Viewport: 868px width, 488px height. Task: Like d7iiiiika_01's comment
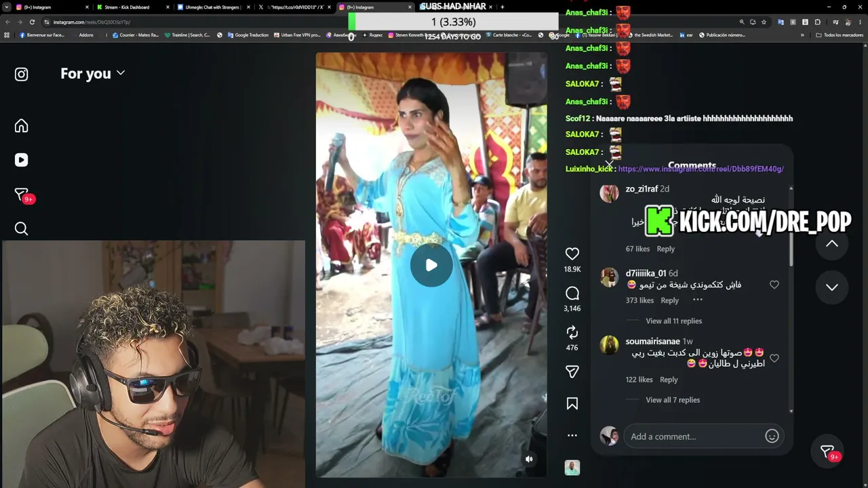774,285
